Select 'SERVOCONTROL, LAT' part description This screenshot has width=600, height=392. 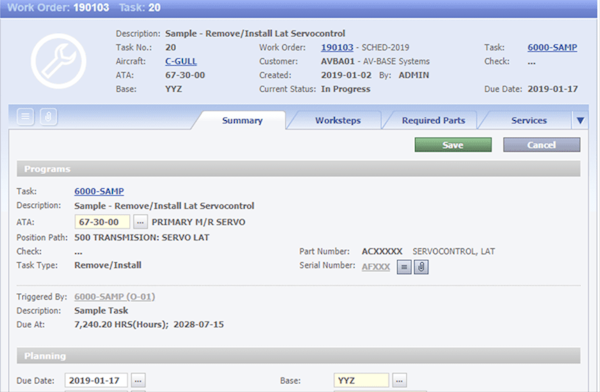tap(453, 252)
